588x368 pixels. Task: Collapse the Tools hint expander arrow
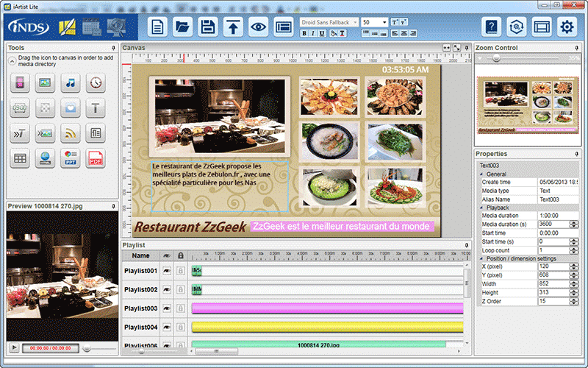pyautogui.click(x=12, y=61)
